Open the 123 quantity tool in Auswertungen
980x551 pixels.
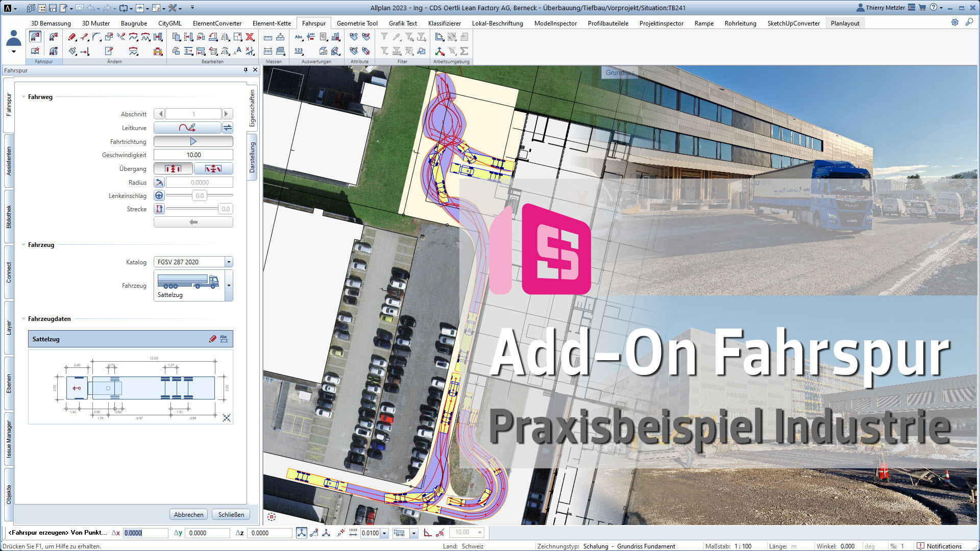click(x=300, y=51)
